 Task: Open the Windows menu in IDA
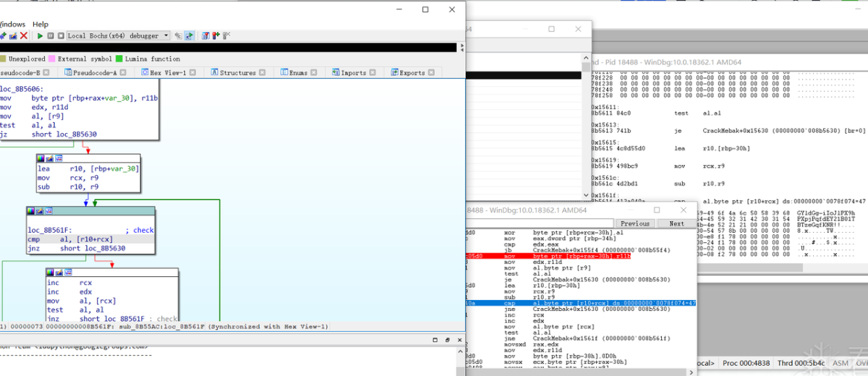[x=12, y=24]
